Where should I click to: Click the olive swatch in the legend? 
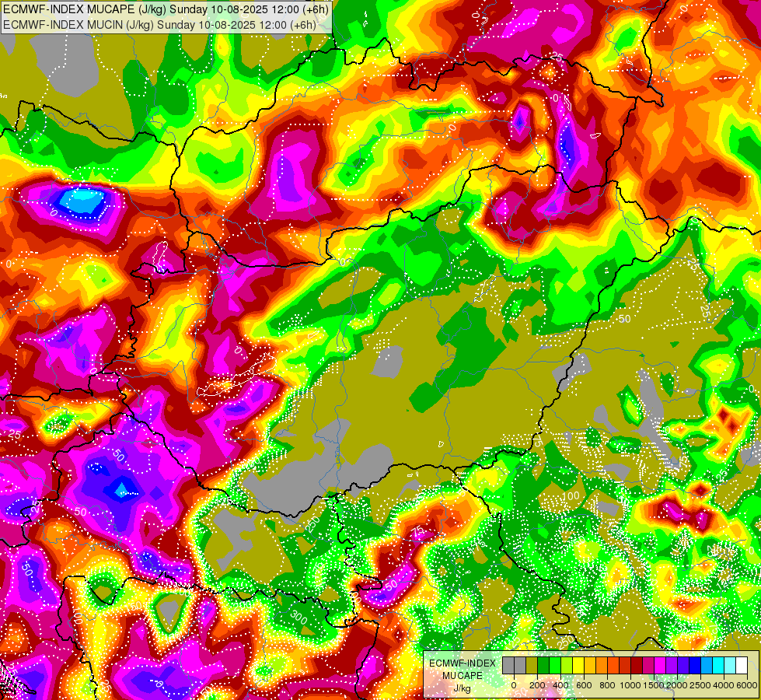click(x=532, y=665)
